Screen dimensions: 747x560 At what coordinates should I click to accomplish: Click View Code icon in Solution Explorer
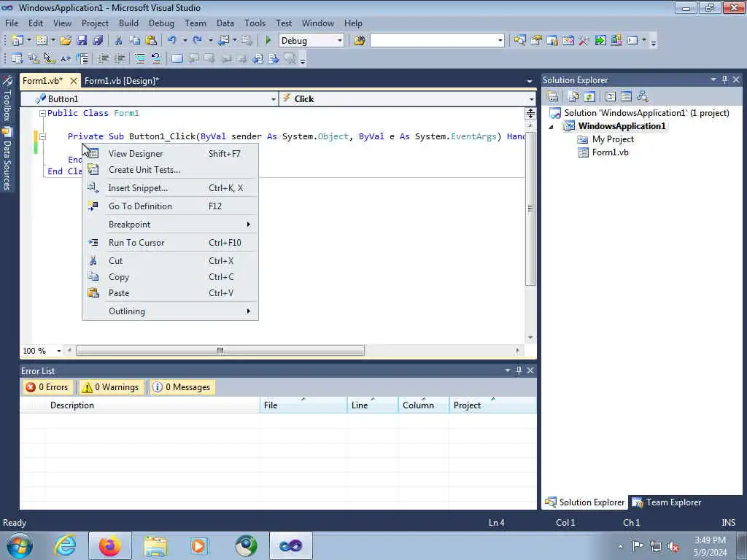tap(611, 97)
